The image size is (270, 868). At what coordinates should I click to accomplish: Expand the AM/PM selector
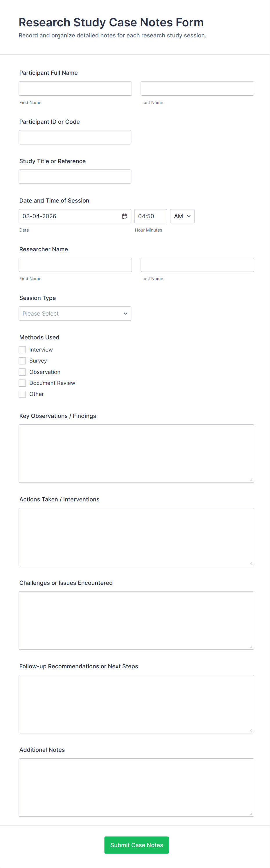click(x=182, y=216)
